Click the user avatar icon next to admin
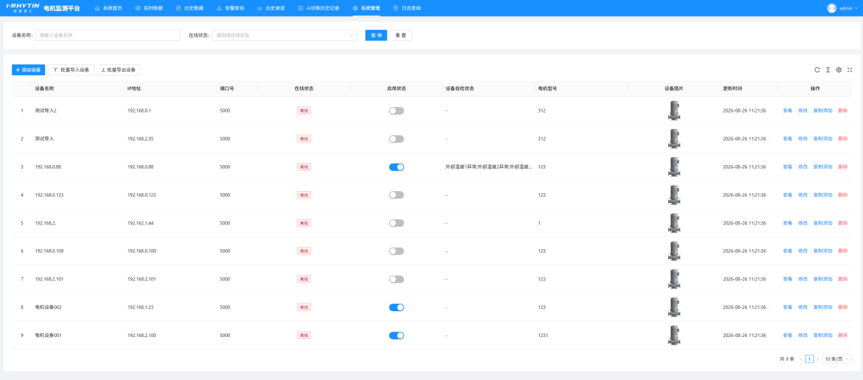 [x=832, y=8]
